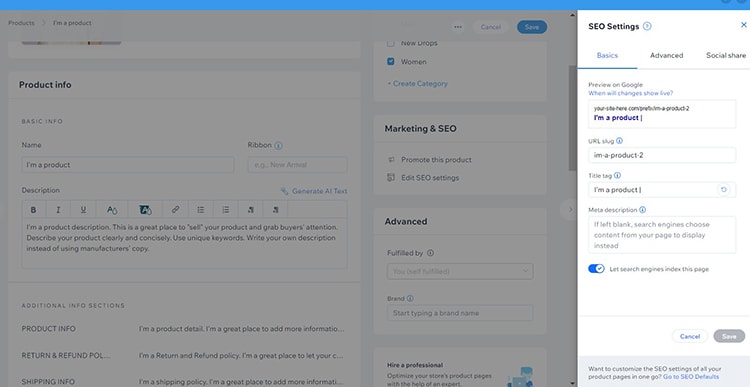The width and height of the screenshot is (750, 387).
Task: Click the Hire a professional heading
Action: [x=415, y=365]
